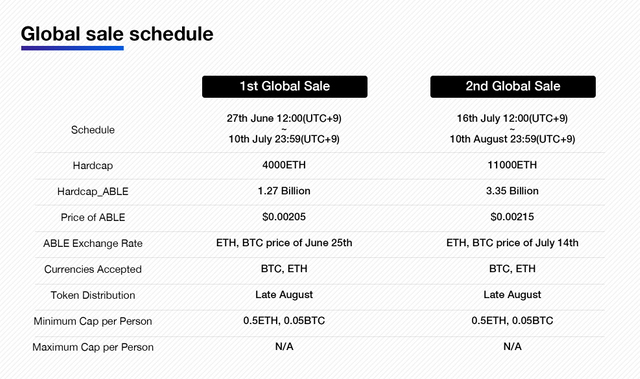Select the 11000ETH hardcap value
Screen dimensions: 640x379
[512, 165]
